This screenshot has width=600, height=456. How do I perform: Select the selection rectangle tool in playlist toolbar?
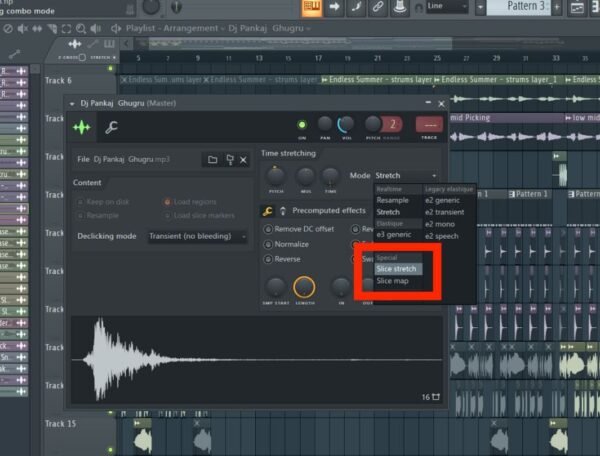pos(66,29)
